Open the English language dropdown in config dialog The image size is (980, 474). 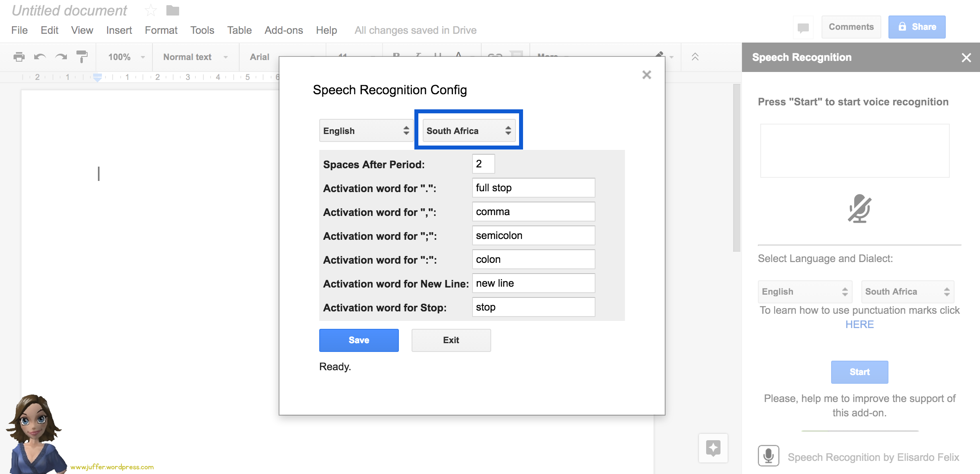pos(365,130)
